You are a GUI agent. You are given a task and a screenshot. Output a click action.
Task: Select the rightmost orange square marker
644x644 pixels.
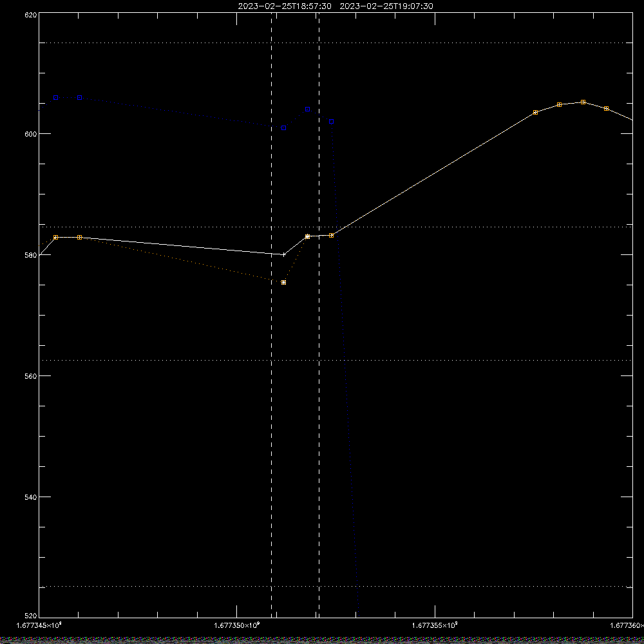coord(606,108)
